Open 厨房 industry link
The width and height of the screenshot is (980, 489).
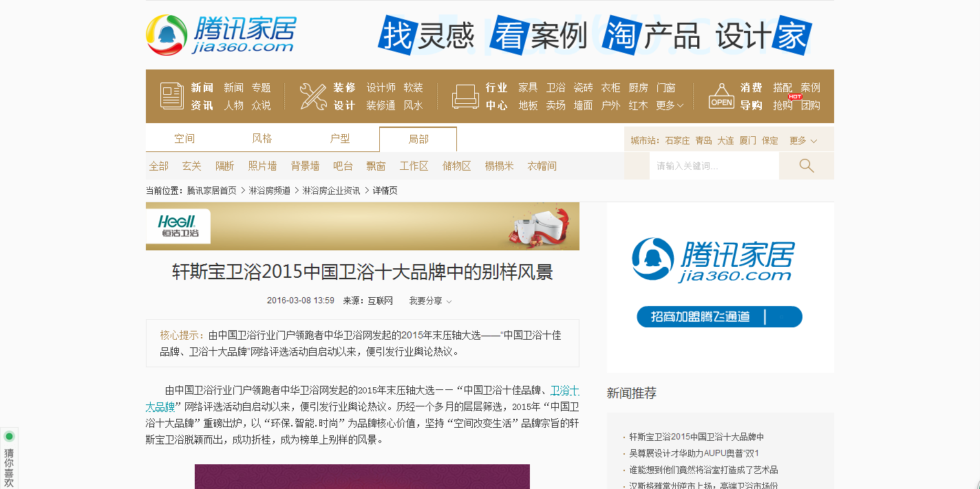[x=638, y=87]
